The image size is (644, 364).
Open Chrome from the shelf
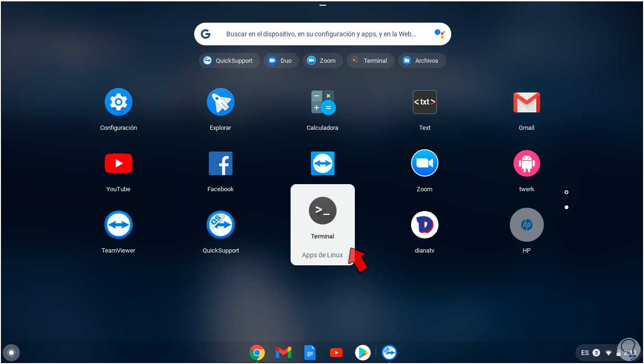[x=257, y=353]
